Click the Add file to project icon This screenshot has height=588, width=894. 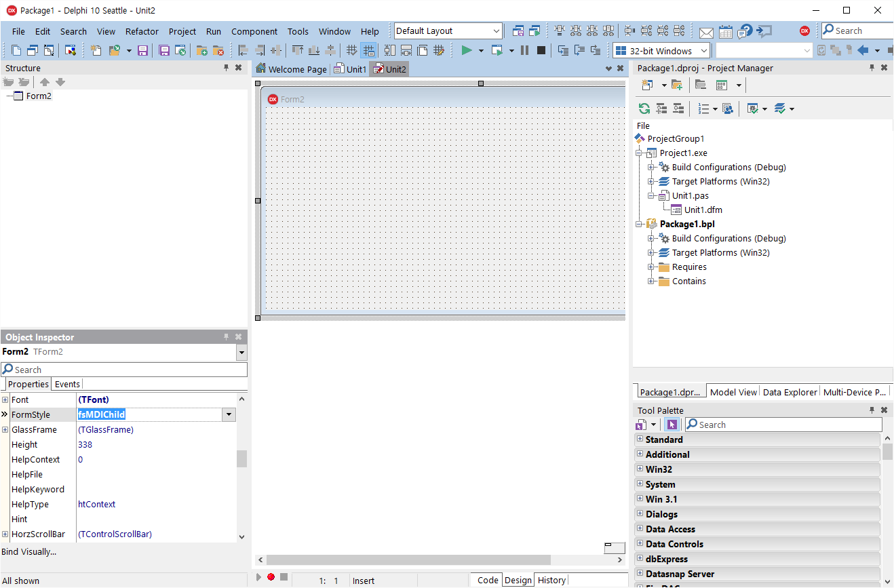pos(201,50)
